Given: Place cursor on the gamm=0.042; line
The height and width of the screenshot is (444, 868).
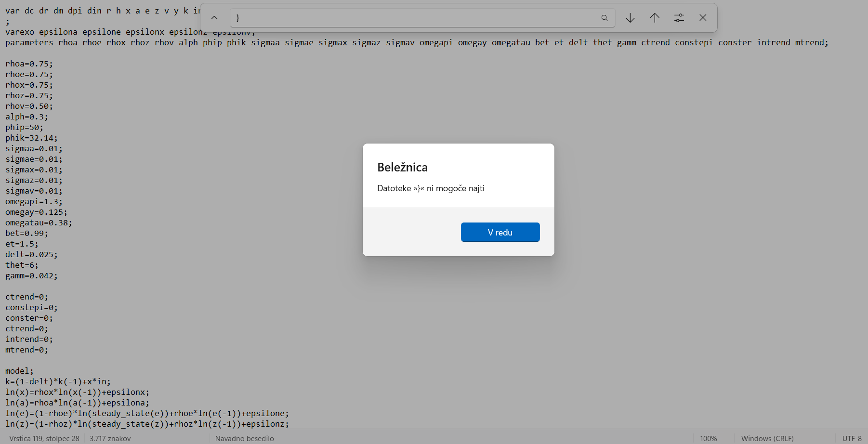Looking at the screenshot, I should click(31, 275).
